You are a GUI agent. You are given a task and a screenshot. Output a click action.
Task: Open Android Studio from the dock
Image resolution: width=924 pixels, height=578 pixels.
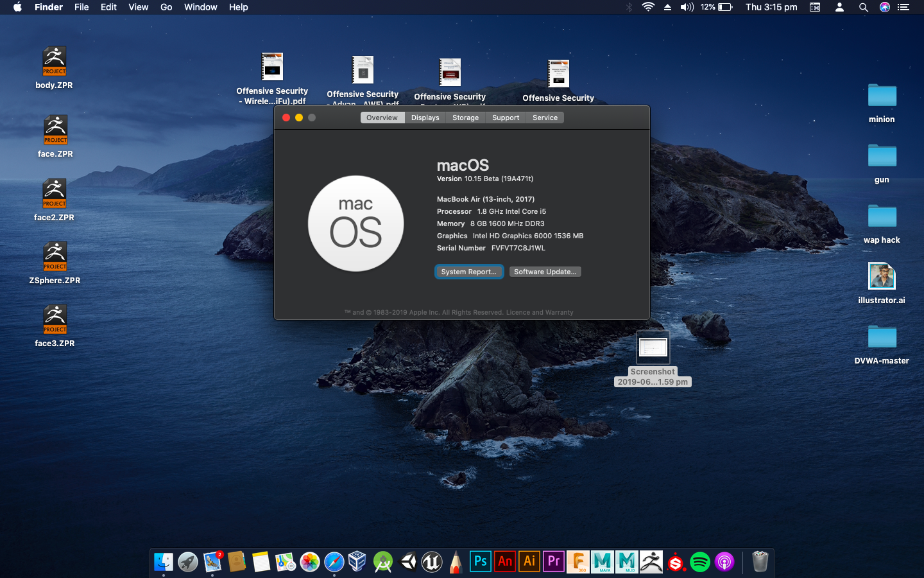383,563
